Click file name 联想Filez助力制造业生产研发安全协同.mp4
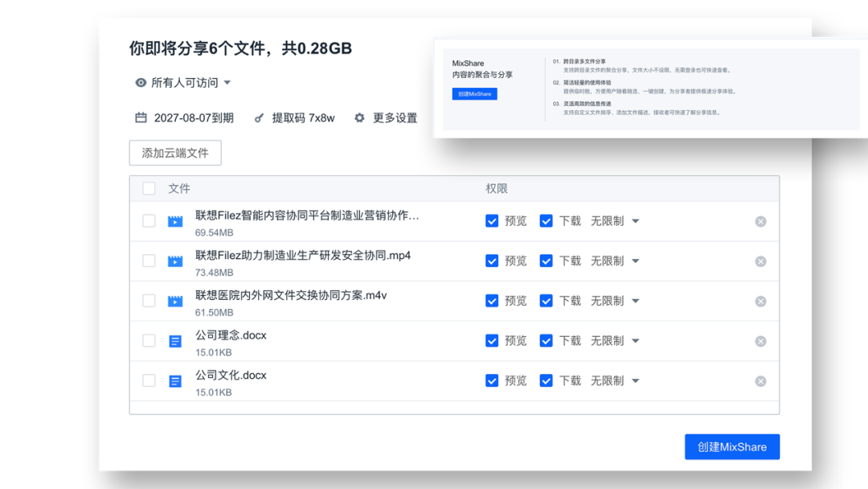The image size is (868, 489). tap(303, 255)
